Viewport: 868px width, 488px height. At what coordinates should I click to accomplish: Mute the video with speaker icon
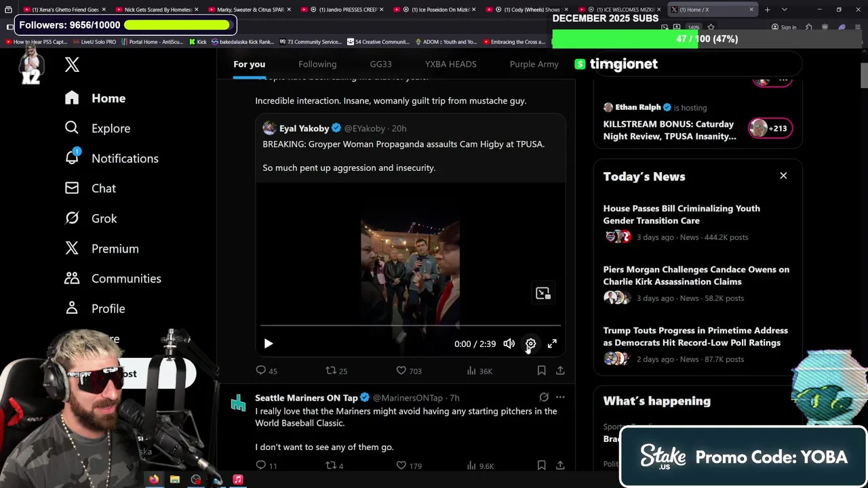pos(509,344)
